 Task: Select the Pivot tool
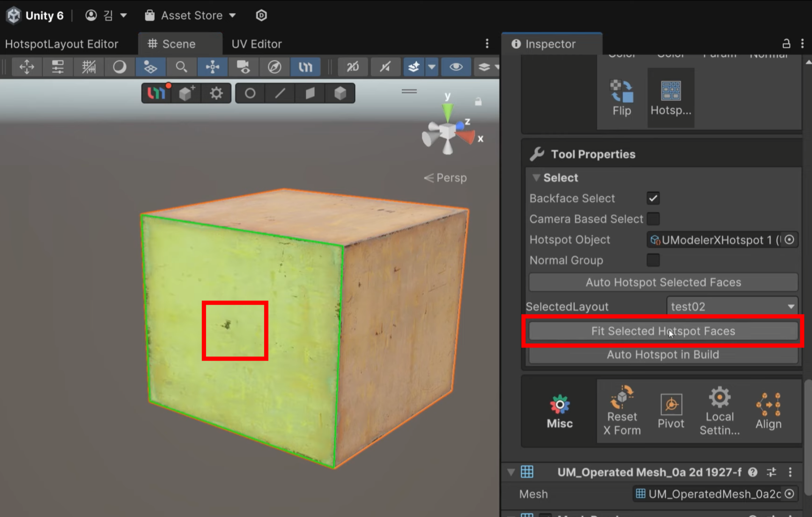click(671, 411)
